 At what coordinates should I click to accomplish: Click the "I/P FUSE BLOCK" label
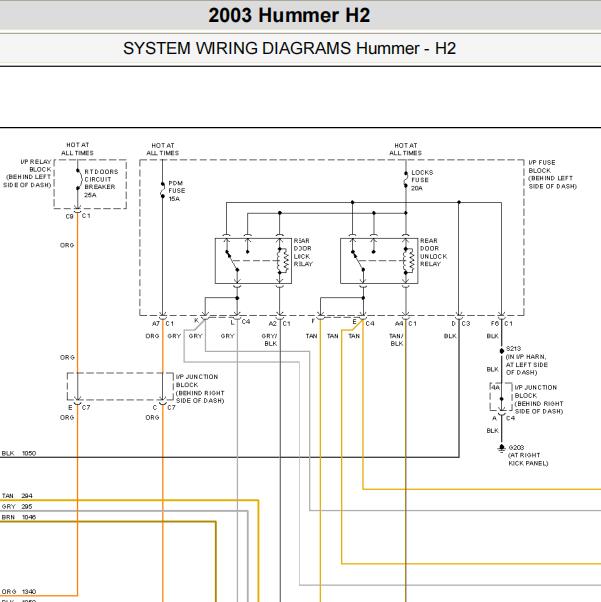(541, 166)
